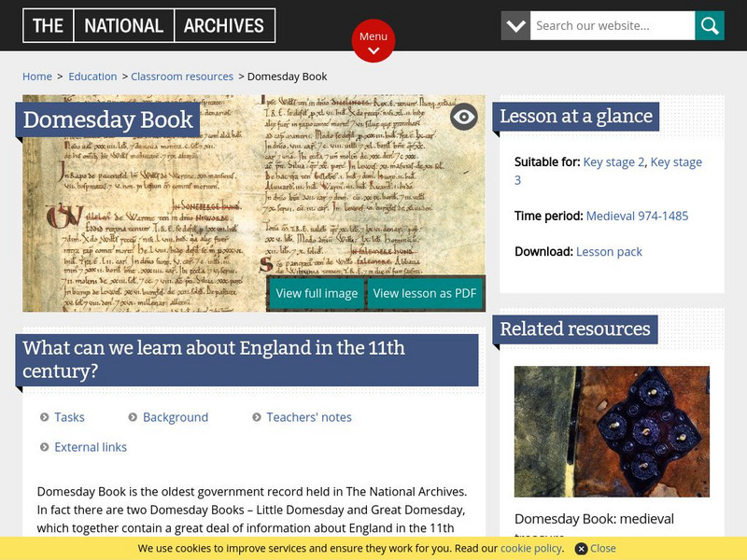Click The National Archives logo
Image resolution: width=747 pixels, height=560 pixels.
click(148, 25)
